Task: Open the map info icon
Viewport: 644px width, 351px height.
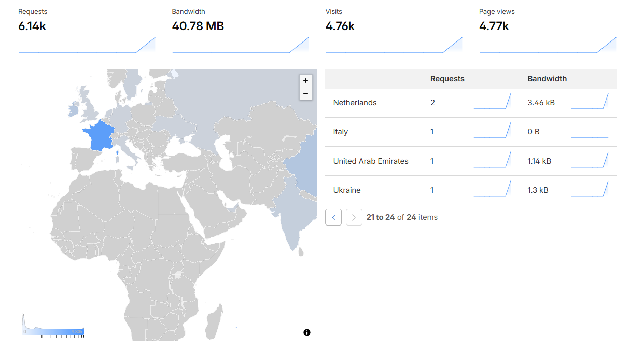Action: pyautogui.click(x=307, y=333)
